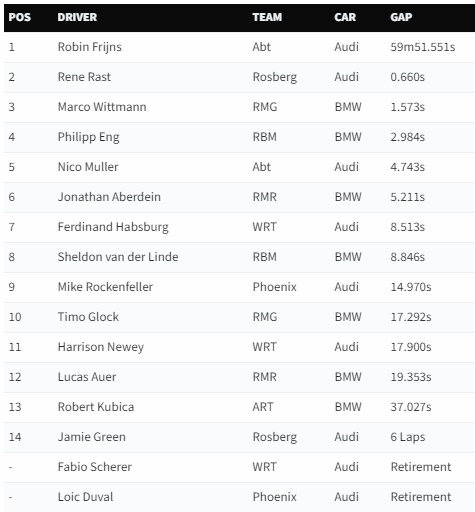
Task: Click Philipp Eng's row name
Action: pyautogui.click(x=88, y=137)
